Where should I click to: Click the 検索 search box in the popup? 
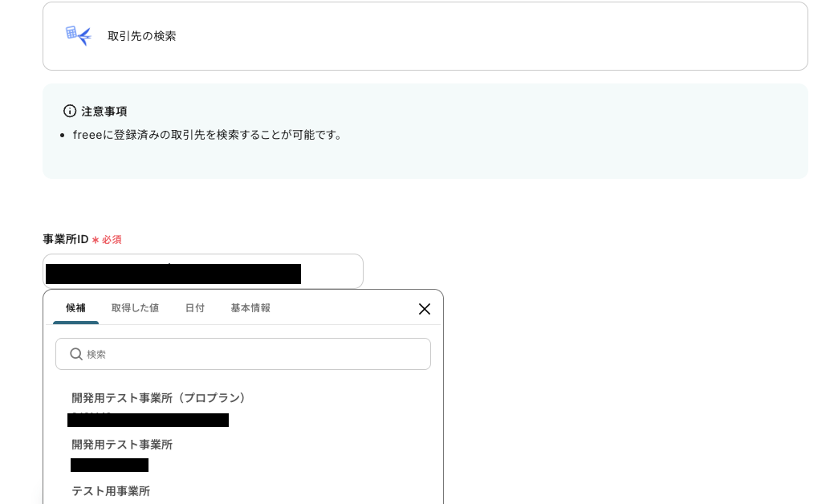[243, 354]
